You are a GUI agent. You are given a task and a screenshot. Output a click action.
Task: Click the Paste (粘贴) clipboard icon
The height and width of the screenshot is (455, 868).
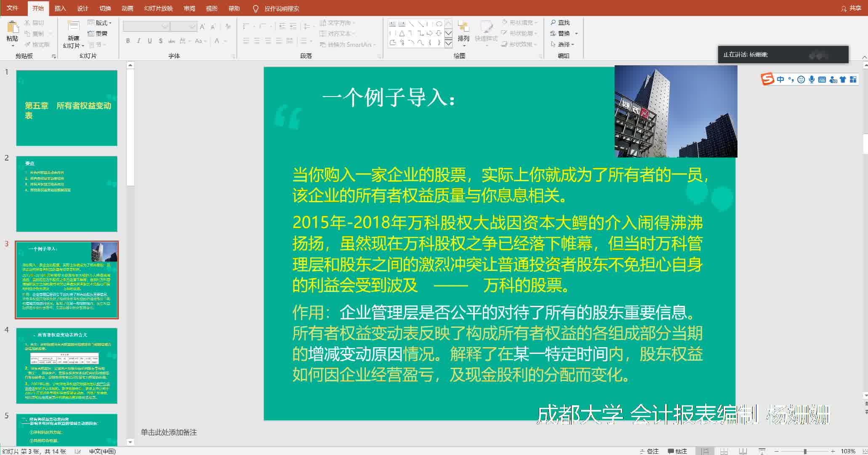[x=13, y=27]
